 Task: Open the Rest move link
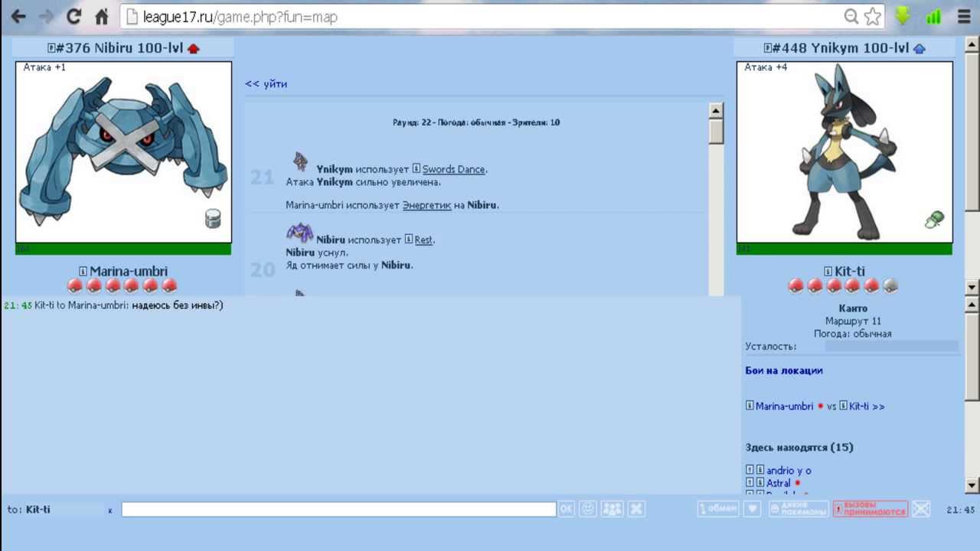[423, 240]
